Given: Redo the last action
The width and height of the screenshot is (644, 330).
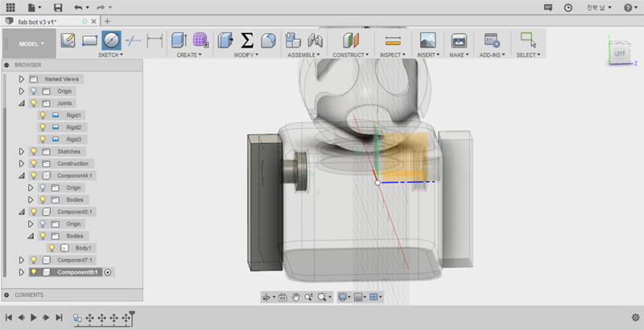Looking at the screenshot, I should tap(101, 7).
